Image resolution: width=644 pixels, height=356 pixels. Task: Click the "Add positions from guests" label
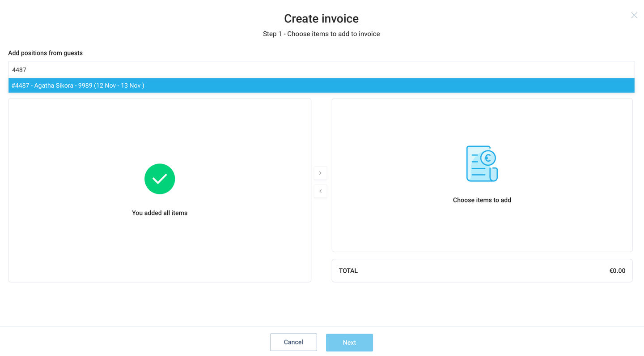(46, 53)
